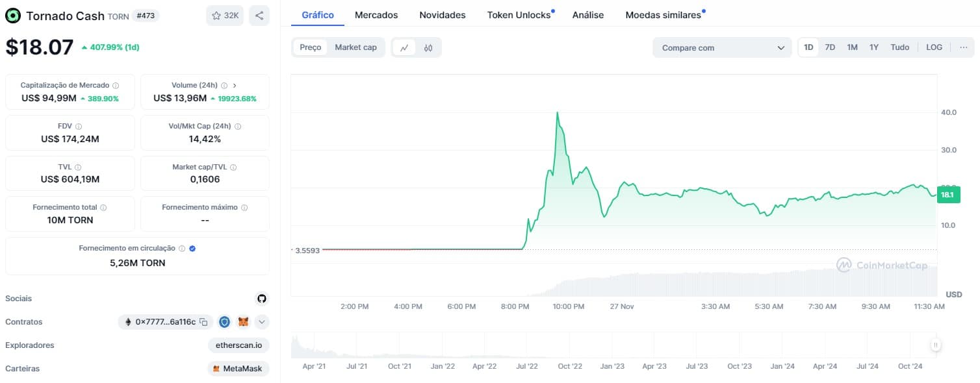Click the contract address 0x7777...6a116c

pyautogui.click(x=165, y=322)
